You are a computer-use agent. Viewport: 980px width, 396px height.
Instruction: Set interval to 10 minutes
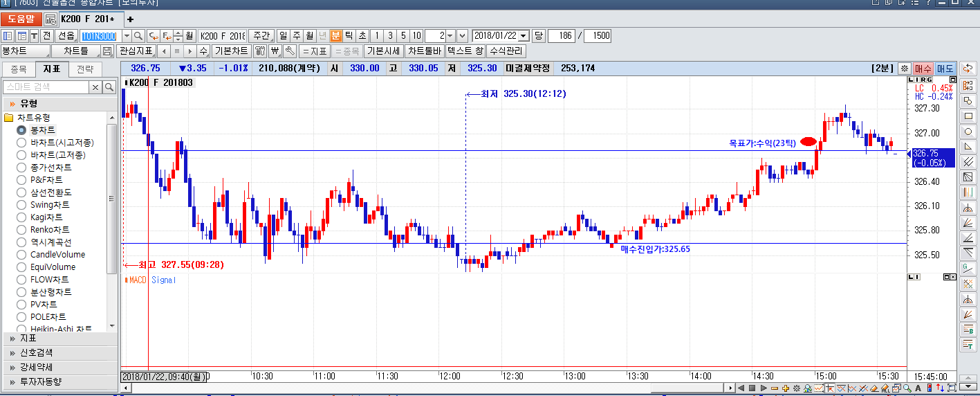coord(416,35)
